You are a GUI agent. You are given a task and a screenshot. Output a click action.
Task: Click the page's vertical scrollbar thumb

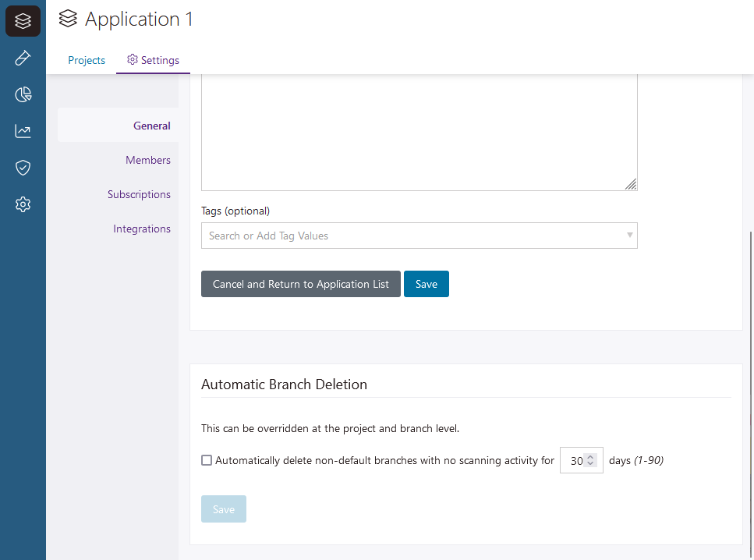coord(751,390)
